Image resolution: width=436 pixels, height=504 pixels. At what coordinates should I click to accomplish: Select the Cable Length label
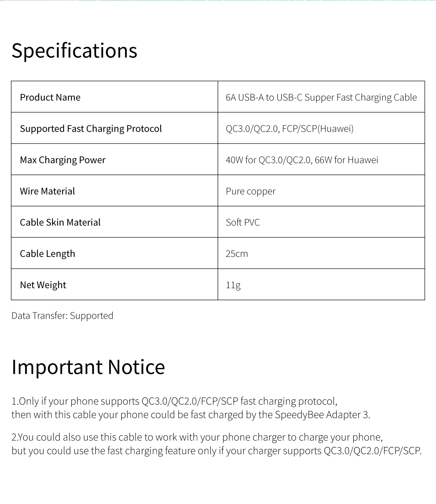pyautogui.click(x=47, y=254)
